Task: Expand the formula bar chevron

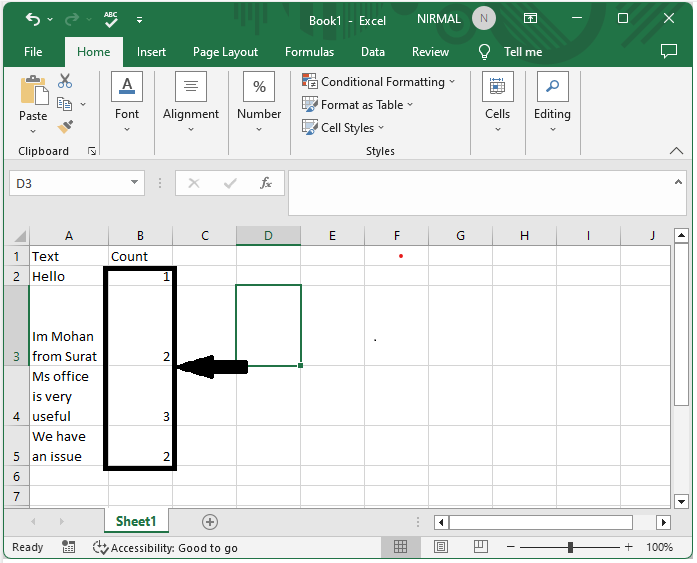Action: (678, 182)
